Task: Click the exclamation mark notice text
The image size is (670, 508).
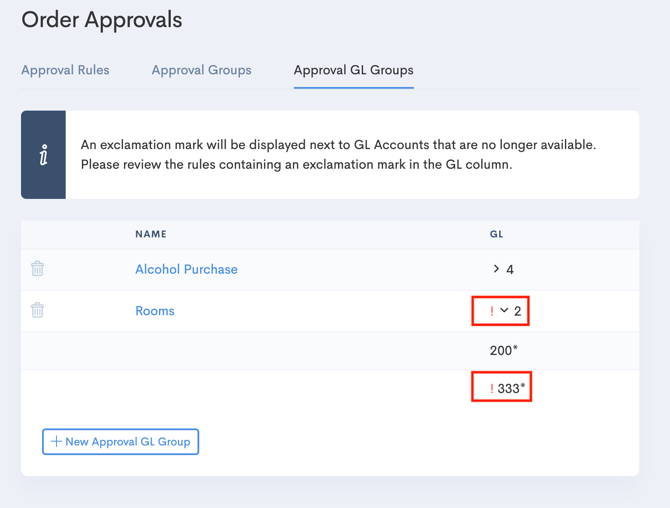Action: 338,154
